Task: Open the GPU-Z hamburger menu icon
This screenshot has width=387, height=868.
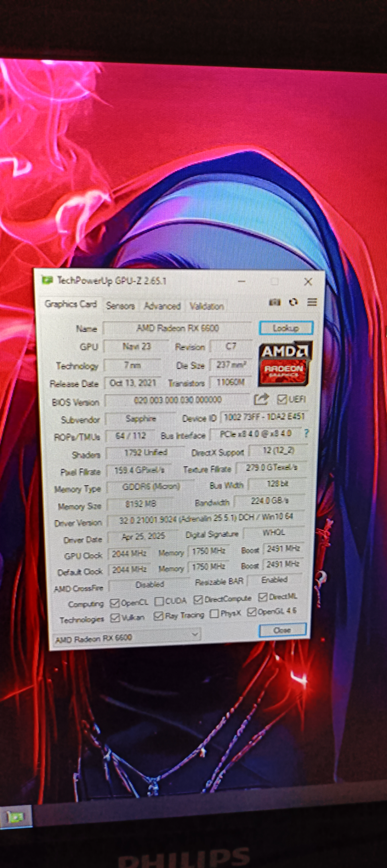Action: tap(312, 302)
